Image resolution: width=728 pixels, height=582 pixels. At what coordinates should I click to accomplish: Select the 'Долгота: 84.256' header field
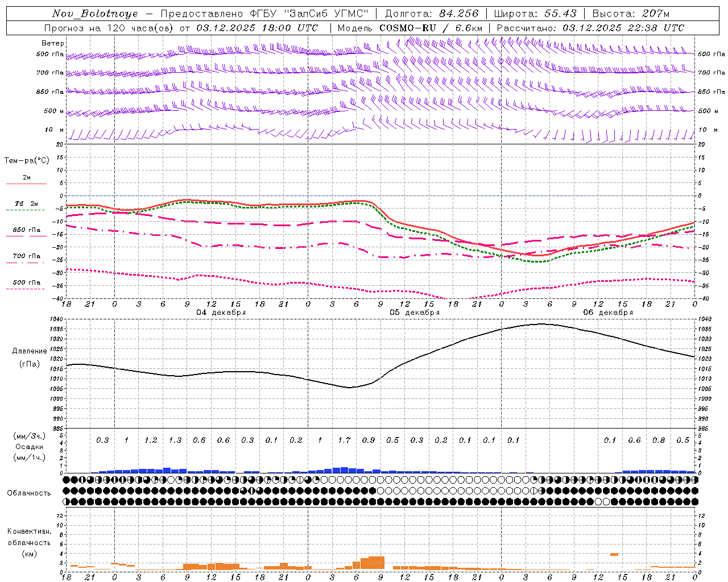click(432, 14)
